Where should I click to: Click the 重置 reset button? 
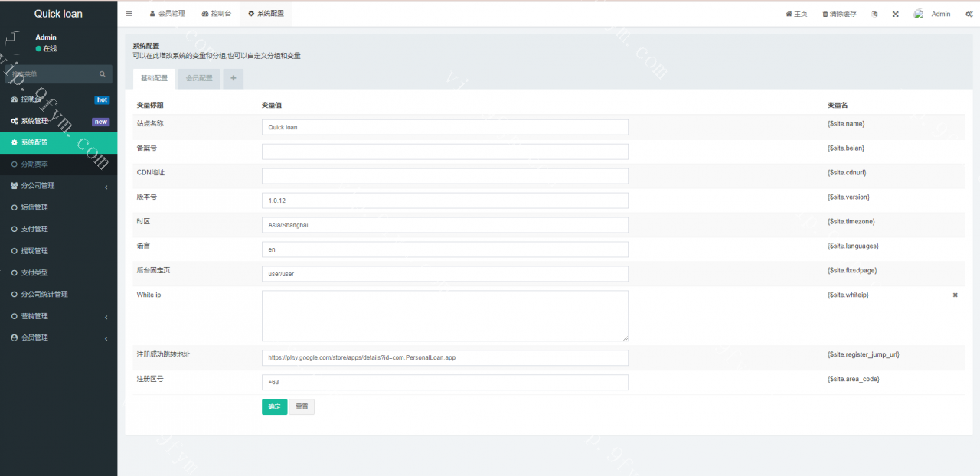(x=302, y=406)
